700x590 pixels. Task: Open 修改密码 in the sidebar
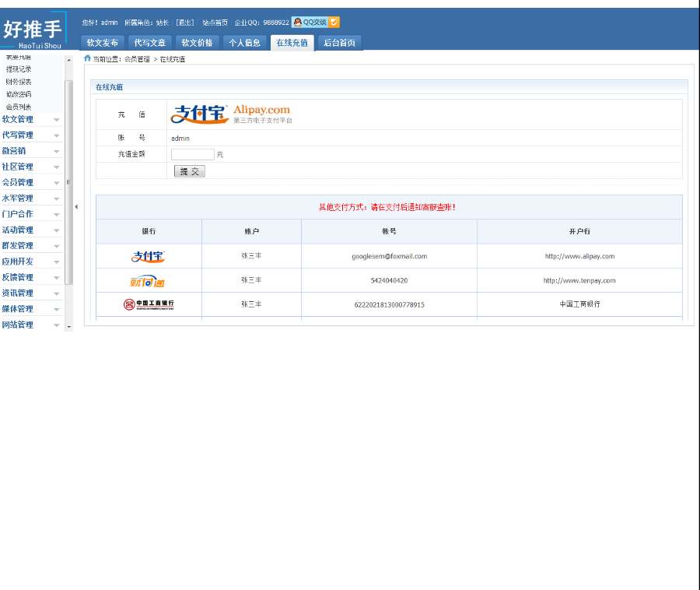click(19, 94)
